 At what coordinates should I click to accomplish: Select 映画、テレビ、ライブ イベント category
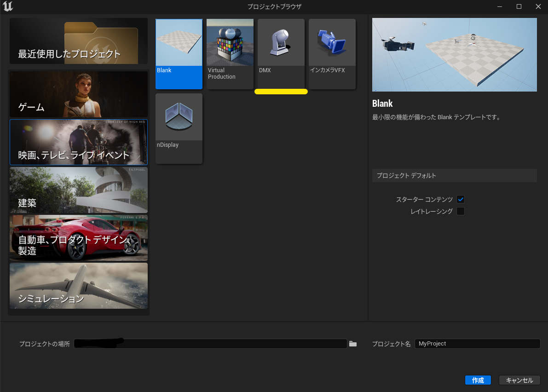click(78, 142)
